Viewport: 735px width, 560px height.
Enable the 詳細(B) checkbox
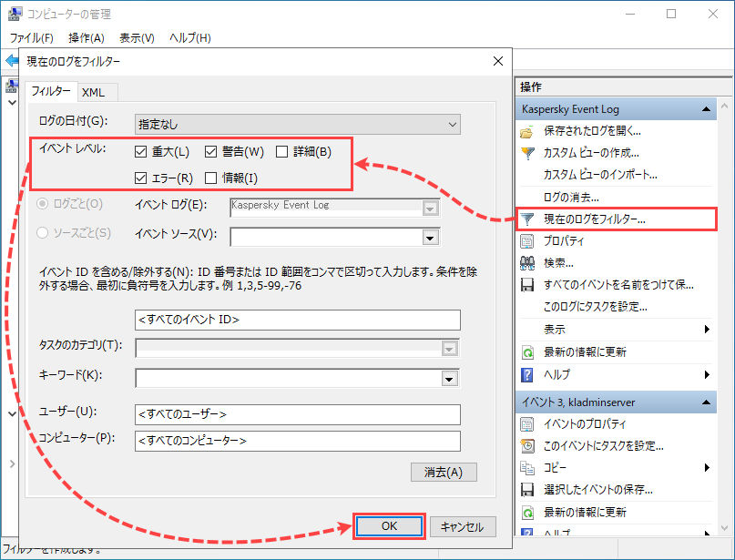coord(281,151)
